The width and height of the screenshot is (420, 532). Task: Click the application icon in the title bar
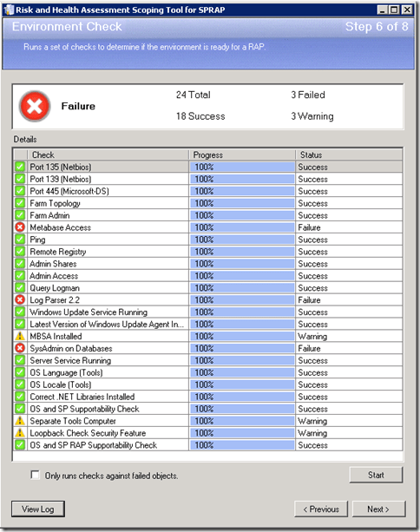[x=8, y=10]
